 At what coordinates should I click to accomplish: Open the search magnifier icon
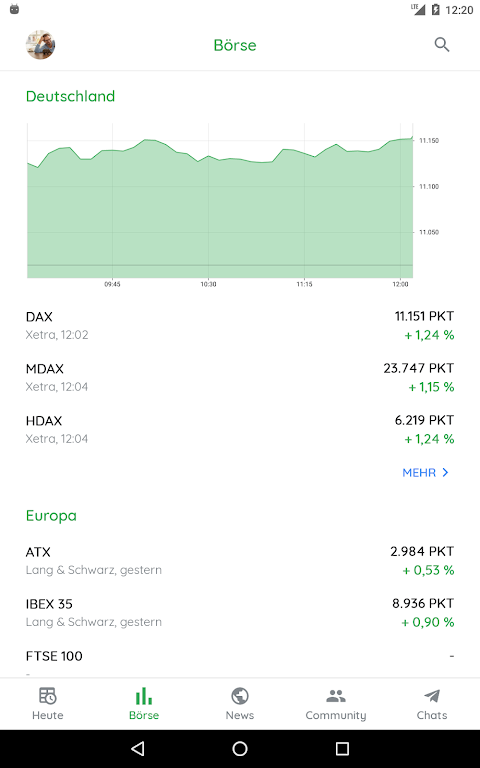(442, 45)
